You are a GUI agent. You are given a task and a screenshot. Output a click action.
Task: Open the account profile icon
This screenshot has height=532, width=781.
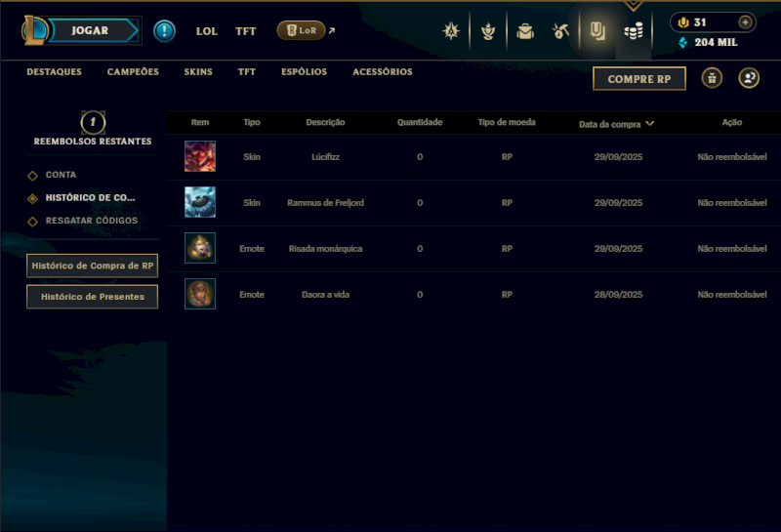pos(749,78)
